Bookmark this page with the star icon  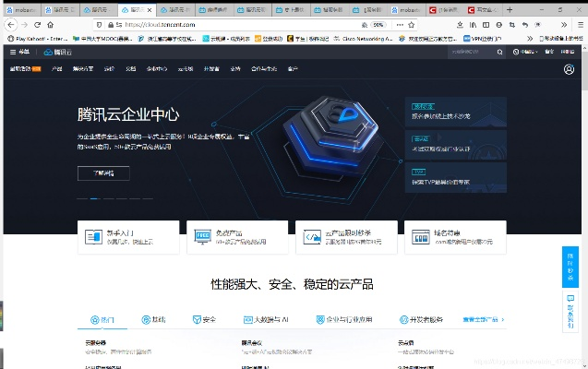point(412,25)
